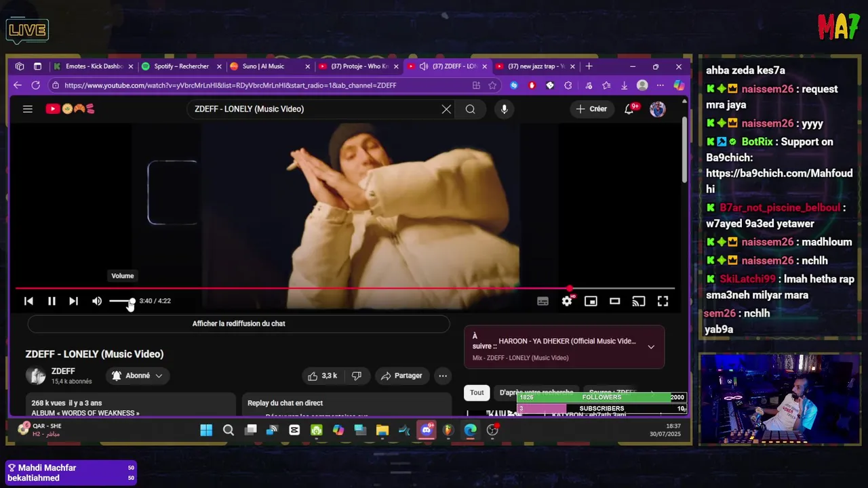Open the YouTube hamburger guide menu

[x=28, y=108]
